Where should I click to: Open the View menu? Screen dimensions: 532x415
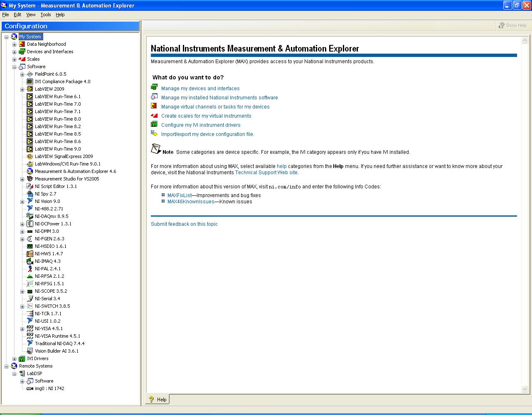[x=31, y=15]
